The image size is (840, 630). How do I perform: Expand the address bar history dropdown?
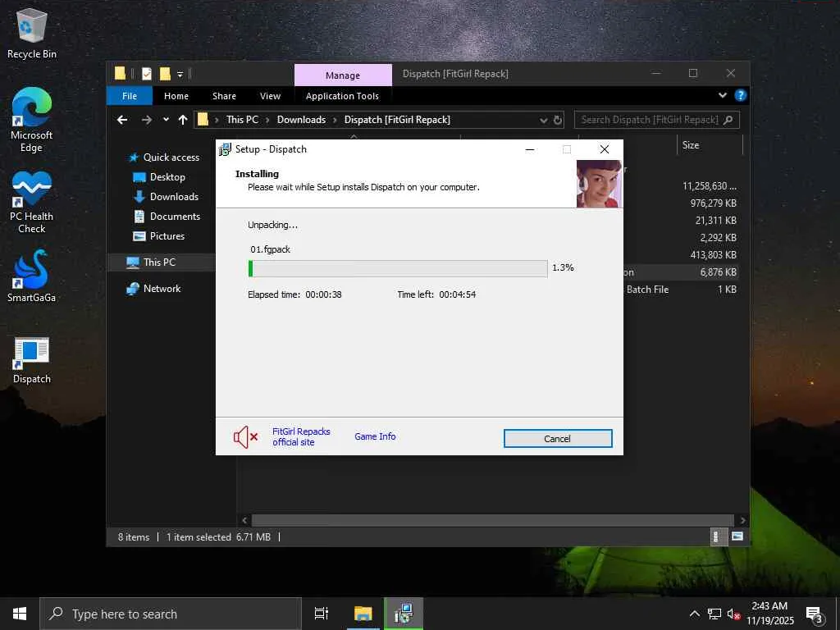(543, 120)
